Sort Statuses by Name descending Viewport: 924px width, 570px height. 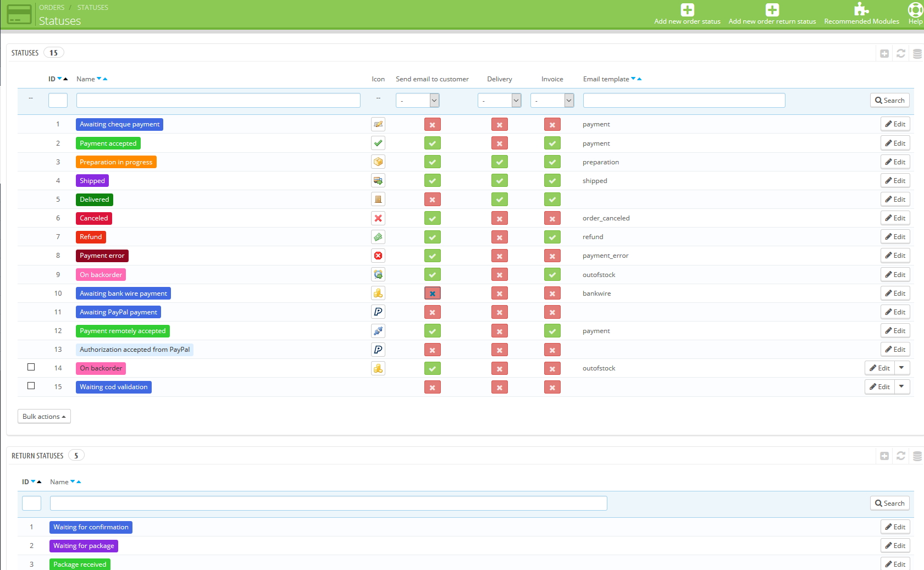99,79
